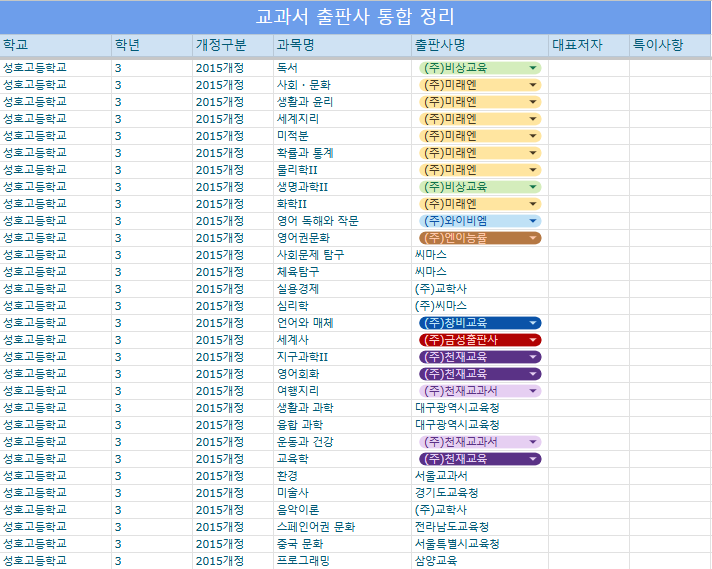Open (주)와이비엠 dropdown for 영어 독해와 작문

533,221
